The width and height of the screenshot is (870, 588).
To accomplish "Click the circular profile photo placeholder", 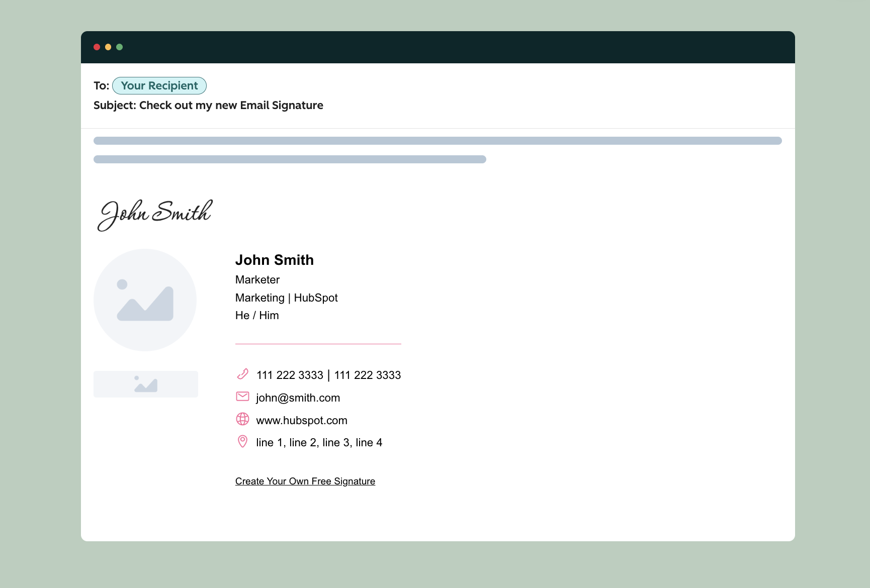I will pyautogui.click(x=145, y=300).
